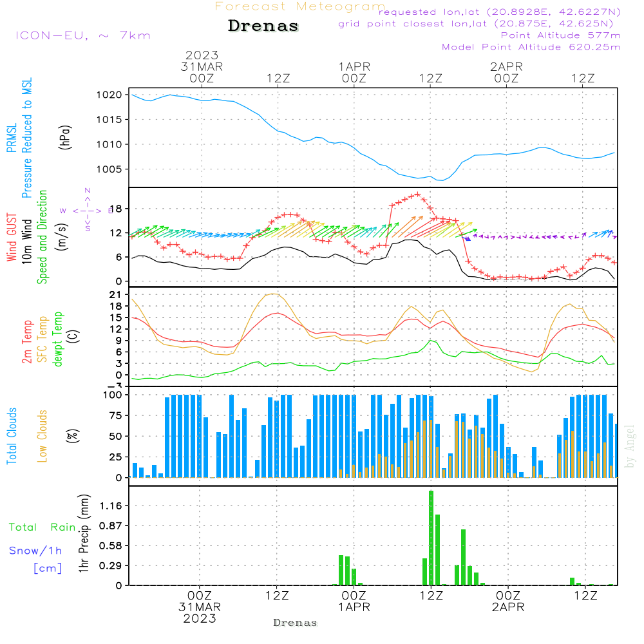Click the '1hr Precip (mm)' axis label
The height and width of the screenshot is (644, 644).
(84, 533)
